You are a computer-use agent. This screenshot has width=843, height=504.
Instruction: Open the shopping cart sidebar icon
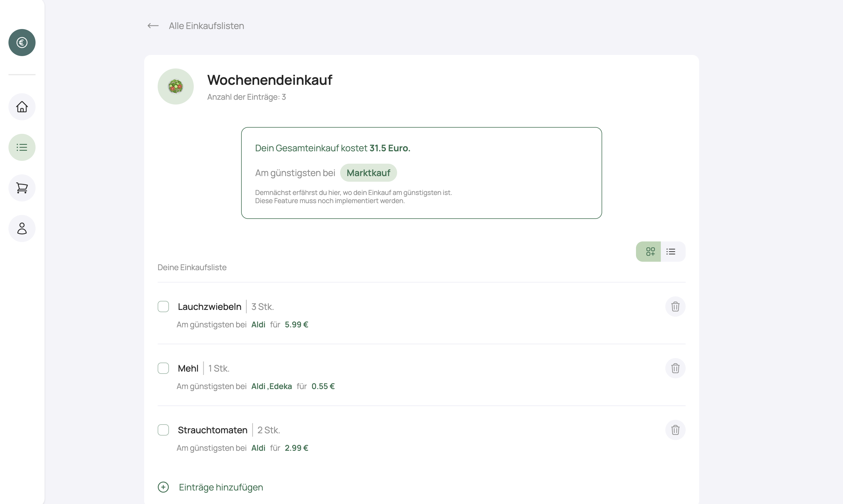pyautogui.click(x=22, y=188)
